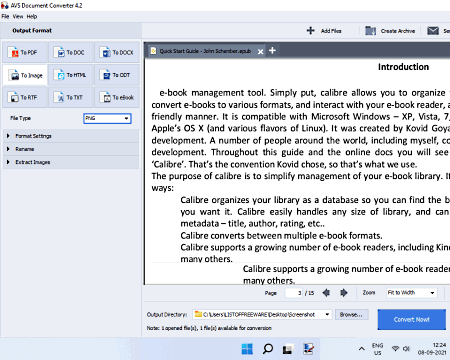Select the To PDF output format
Screen dimensions: 450x360
pyautogui.click(x=25, y=52)
